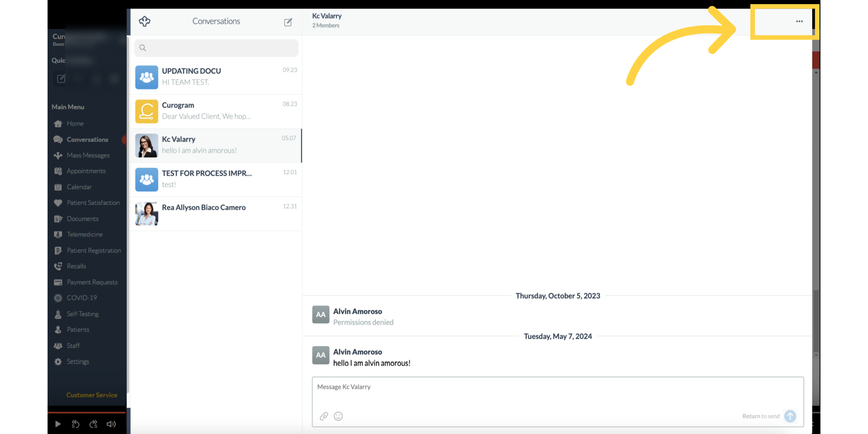Click the Telemedicine icon

coord(58,235)
